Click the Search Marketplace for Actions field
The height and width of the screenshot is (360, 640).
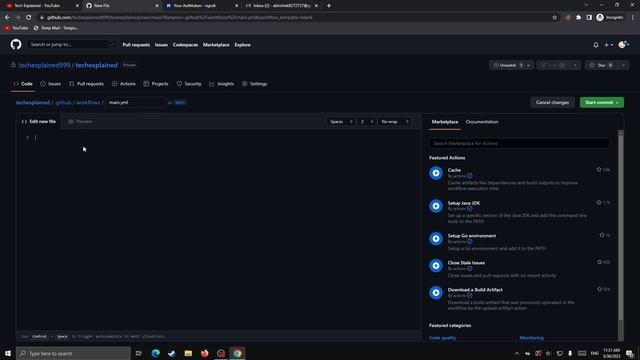pos(519,143)
